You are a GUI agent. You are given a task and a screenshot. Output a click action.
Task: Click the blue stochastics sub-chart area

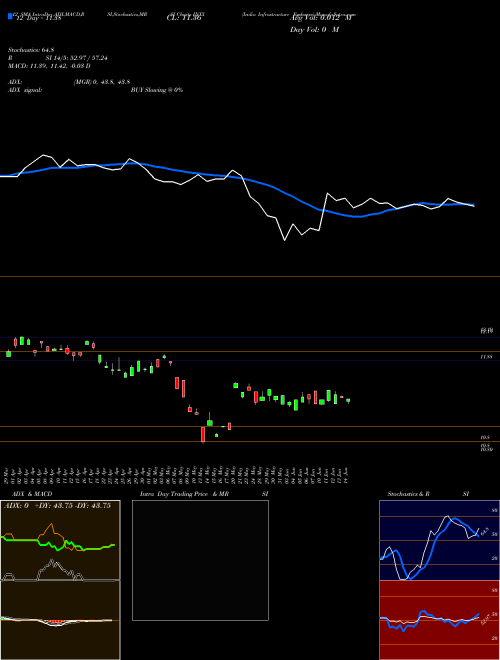[439, 540]
